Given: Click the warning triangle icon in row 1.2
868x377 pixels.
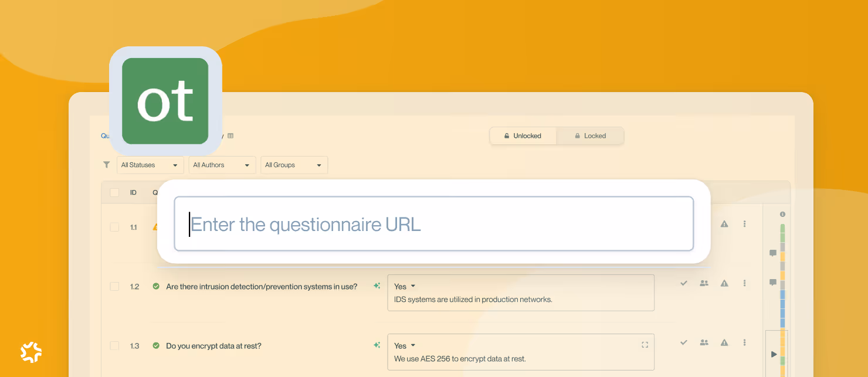Looking at the screenshot, I should coord(724,283).
